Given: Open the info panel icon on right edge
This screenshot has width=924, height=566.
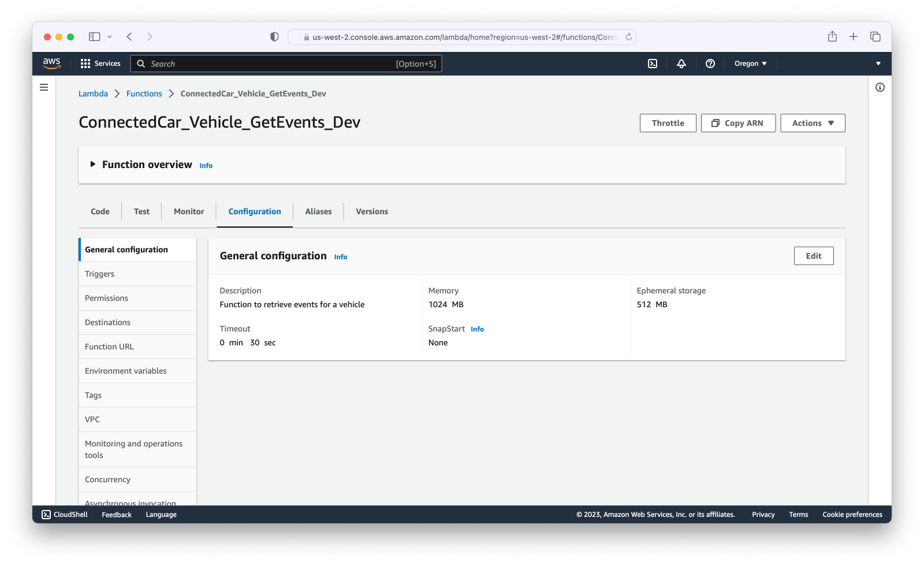Looking at the screenshot, I should 880,87.
